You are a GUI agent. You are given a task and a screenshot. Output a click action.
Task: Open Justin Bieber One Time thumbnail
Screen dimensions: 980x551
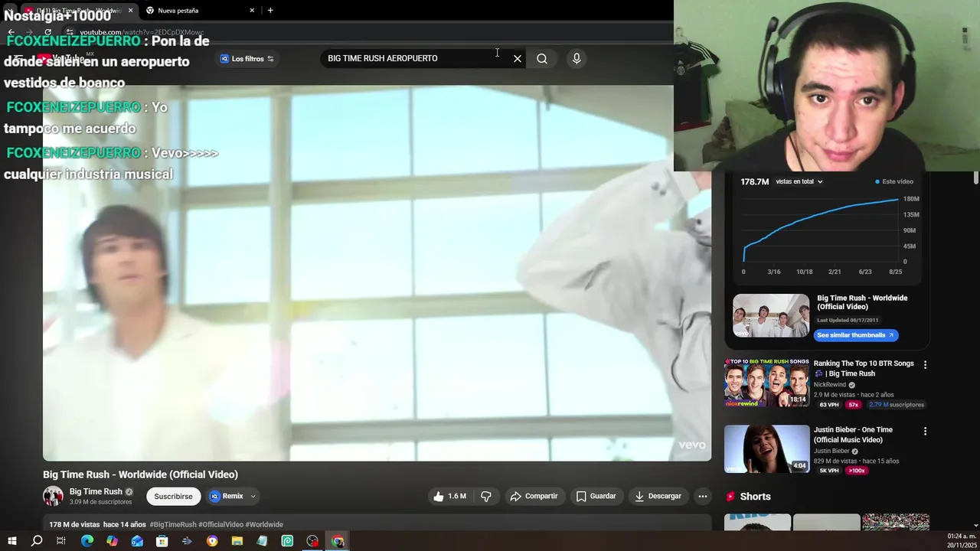pyautogui.click(x=766, y=448)
